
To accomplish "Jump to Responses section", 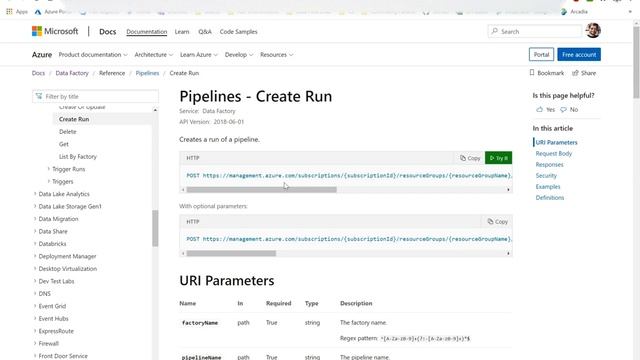I will tap(549, 164).
